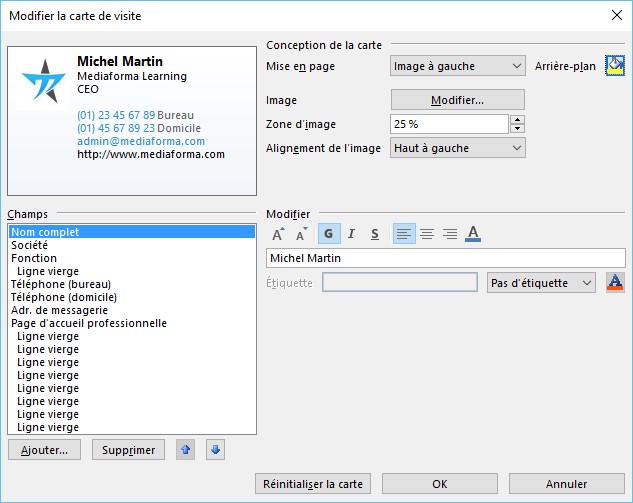
Task: Open the Mise en page dropdown
Action: click(x=457, y=66)
